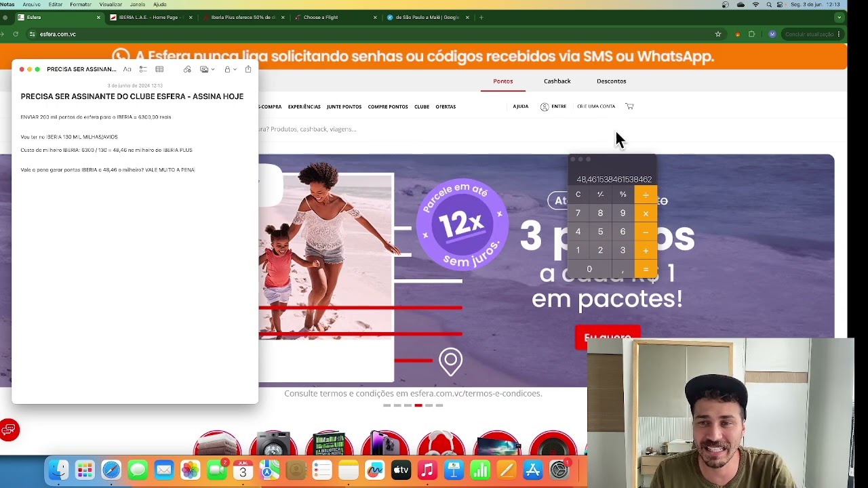The image size is (868, 488).
Task: Click the calculator result 48,46153846153846
Action: point(614,180)
